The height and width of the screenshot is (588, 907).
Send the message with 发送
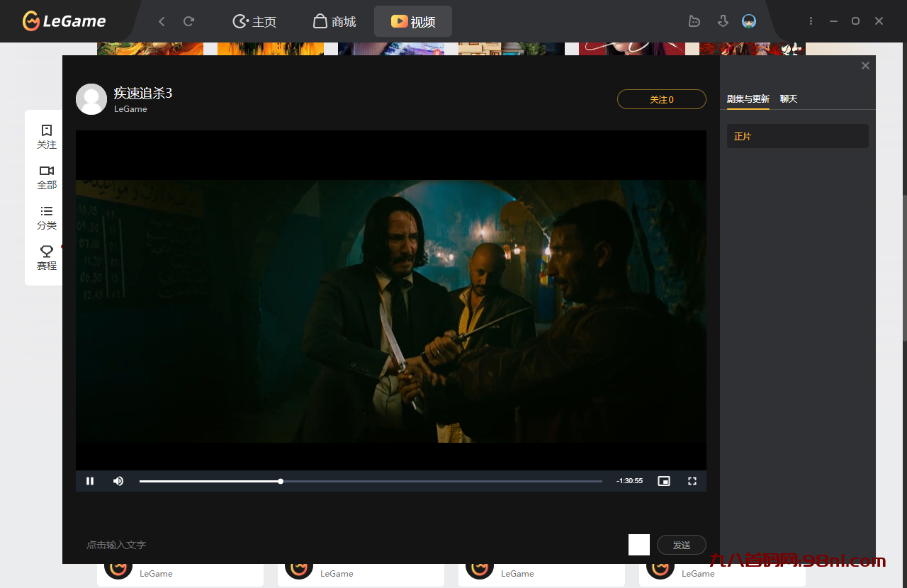click(x=682, y=545)
